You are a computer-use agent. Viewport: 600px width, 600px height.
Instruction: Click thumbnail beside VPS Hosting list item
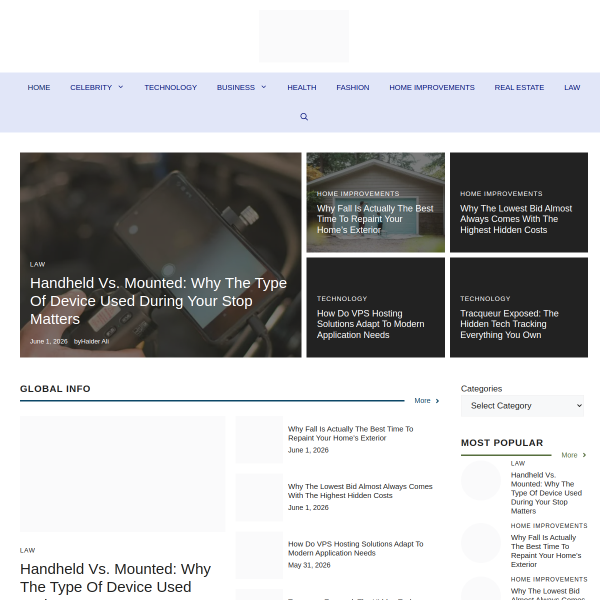click(x=259, y=555)
